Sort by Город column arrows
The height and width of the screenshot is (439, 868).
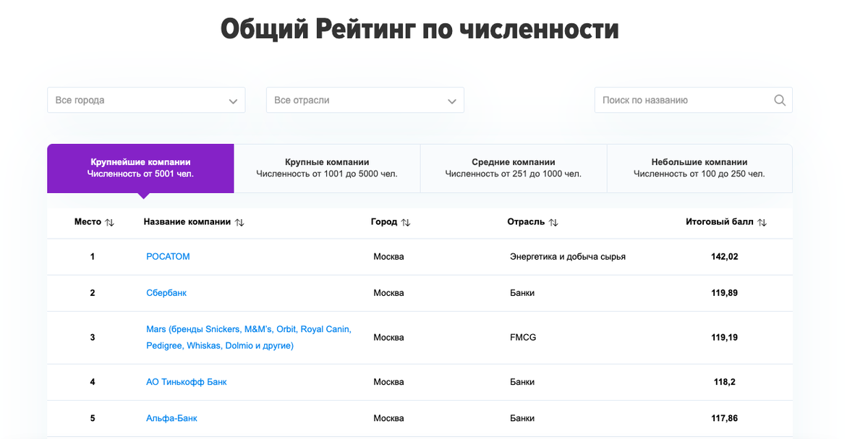(406, 223)
